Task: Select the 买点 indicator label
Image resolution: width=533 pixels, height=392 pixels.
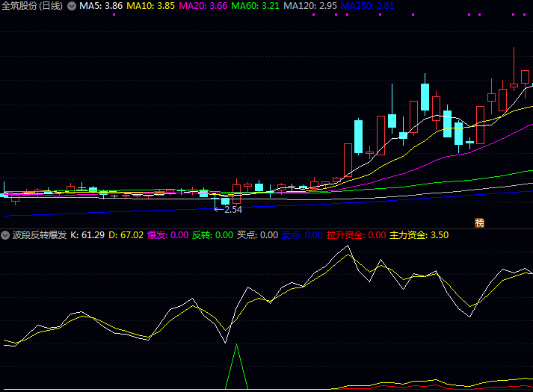Action: click(x=257, y=235)
